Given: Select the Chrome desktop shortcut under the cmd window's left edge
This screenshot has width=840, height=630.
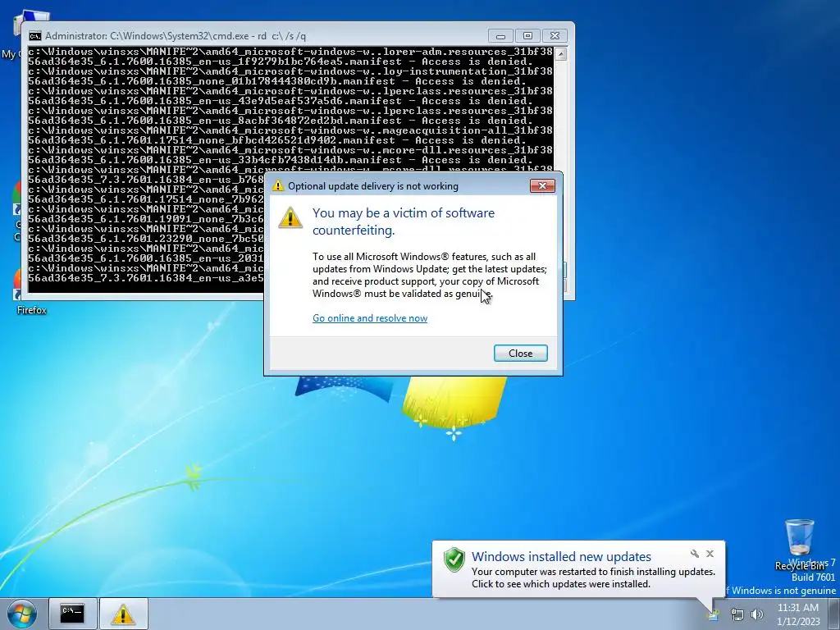Looking at the screenshot, I should point(17,212).
